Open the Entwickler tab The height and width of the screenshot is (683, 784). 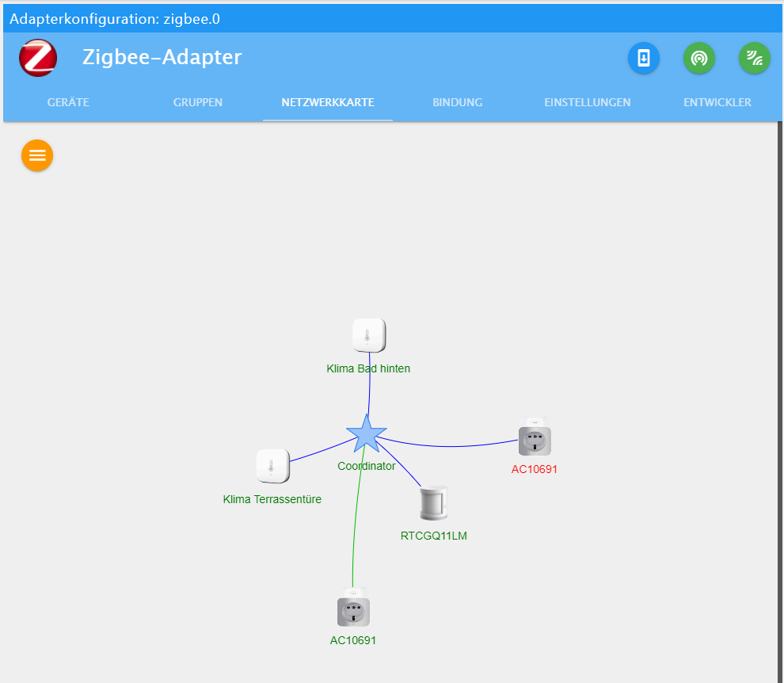click(x=717, y=102)
